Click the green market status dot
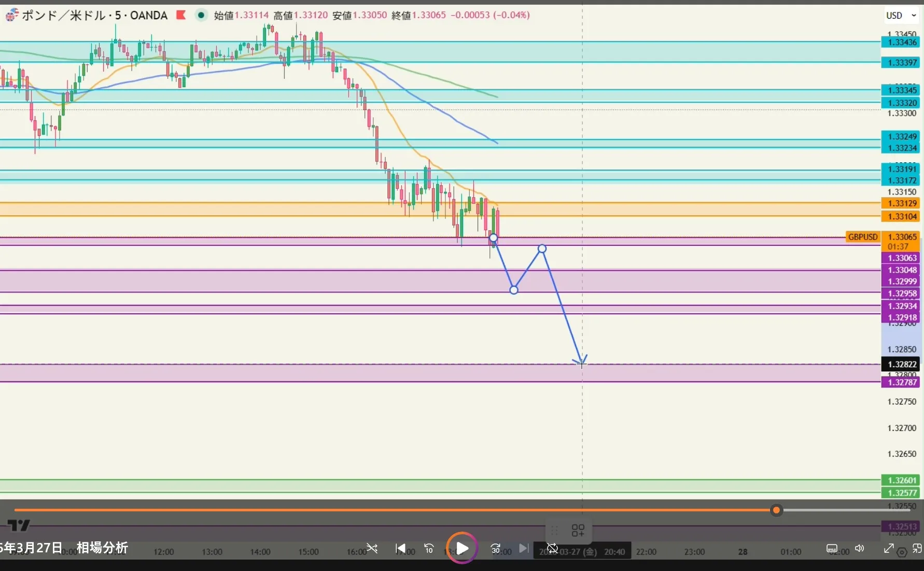 [201, 15]
